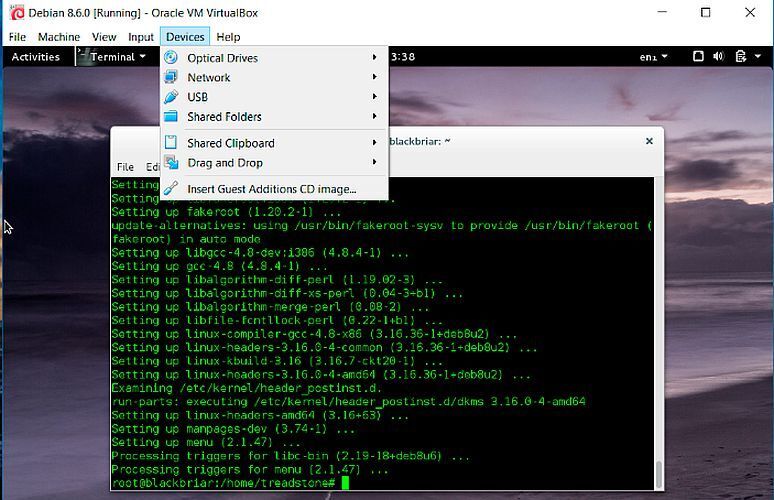Click the Debian VM icon in title bar
This screenshot has width=774, height=500.
click(x=9, y=12)
